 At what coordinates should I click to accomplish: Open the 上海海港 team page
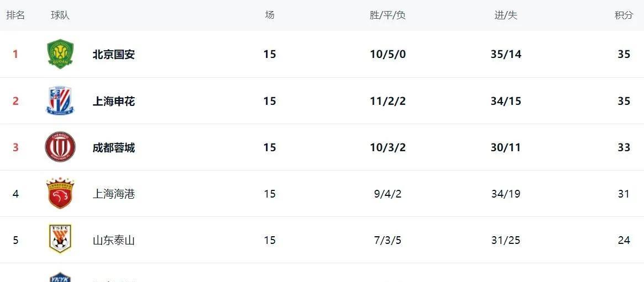(x=114, y=194)
